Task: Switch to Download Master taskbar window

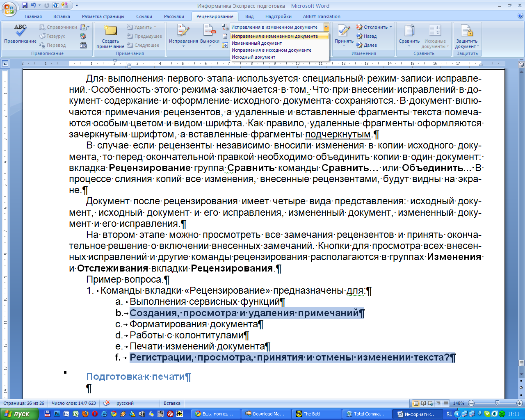Action: click(x=267, y=414)
